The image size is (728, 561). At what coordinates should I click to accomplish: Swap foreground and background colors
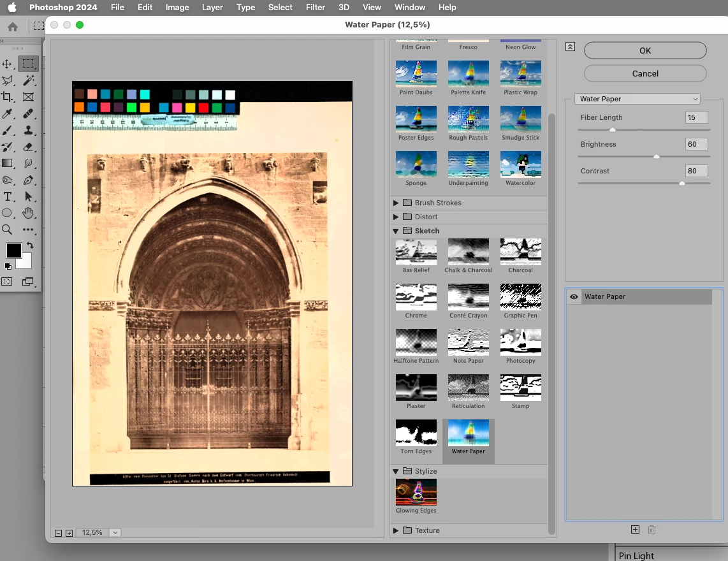coord(30,245)
